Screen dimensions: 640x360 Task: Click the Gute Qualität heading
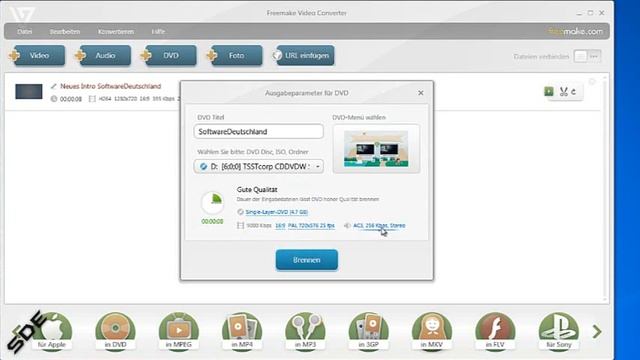click(x=257, y=189)
